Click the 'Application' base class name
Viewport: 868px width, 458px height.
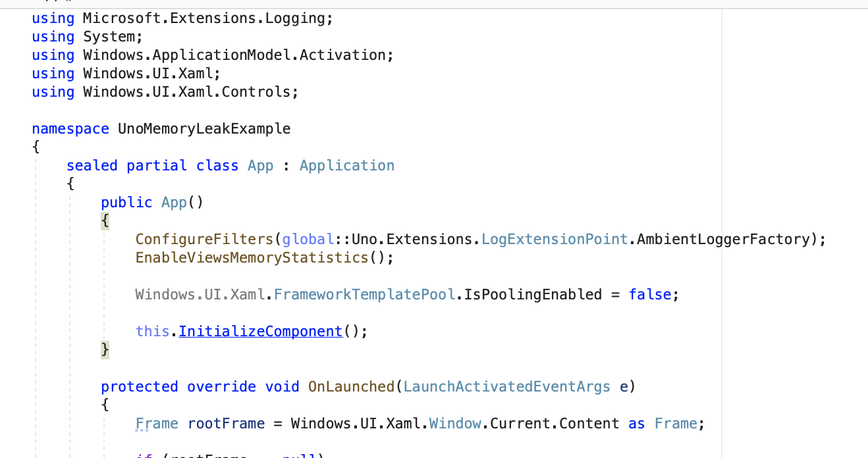(x=347, y=165)
